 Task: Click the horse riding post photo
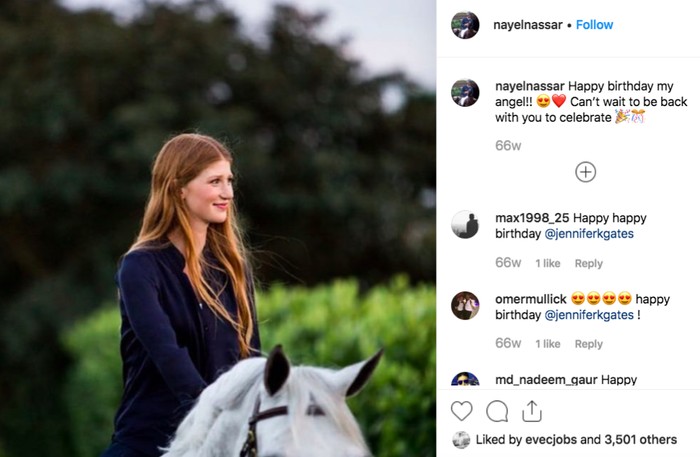218,228
